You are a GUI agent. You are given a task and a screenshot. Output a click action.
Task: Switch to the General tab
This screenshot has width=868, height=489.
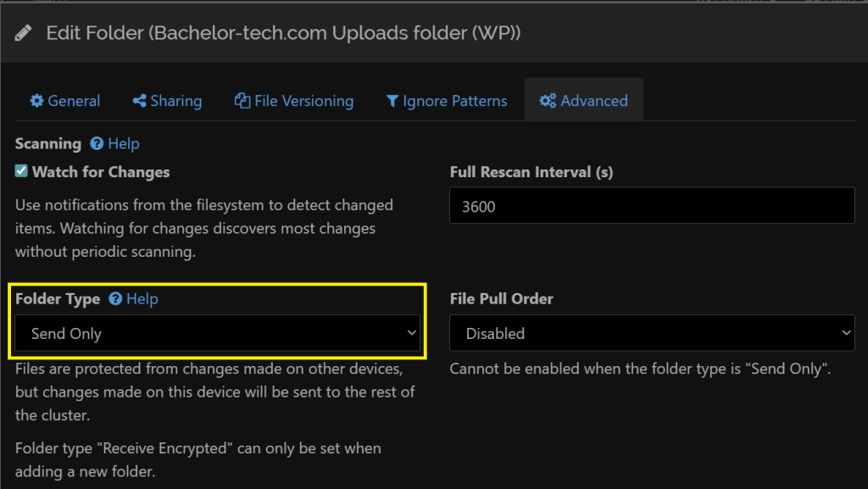65,100
